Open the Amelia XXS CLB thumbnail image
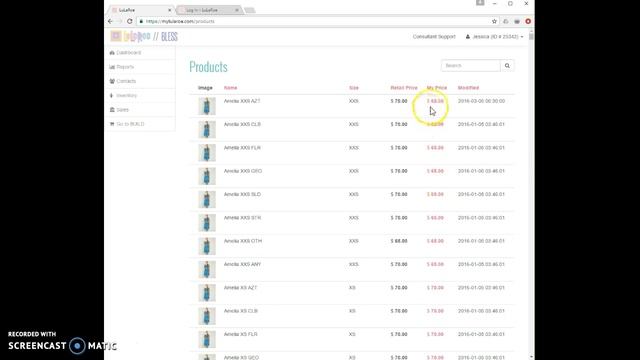Screen dimensions: 640x360 pyautogui.click(x=207, y=129)
